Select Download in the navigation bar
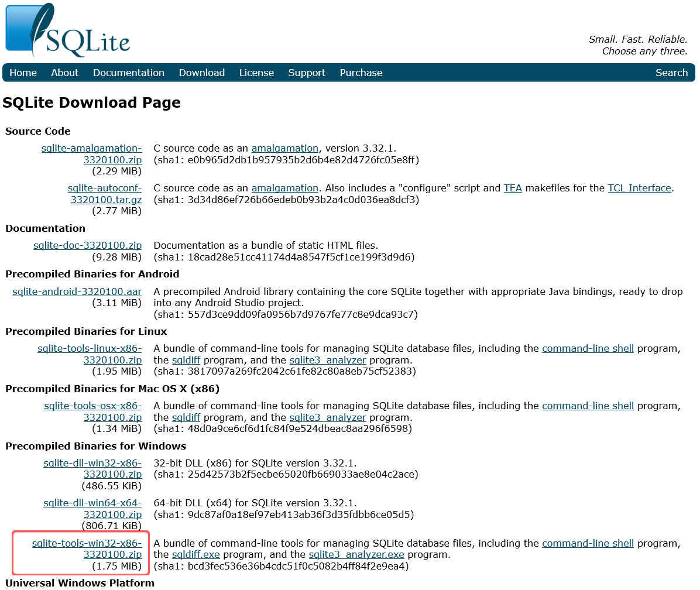The width and height of the screenshot is (700, 590). 202,73
